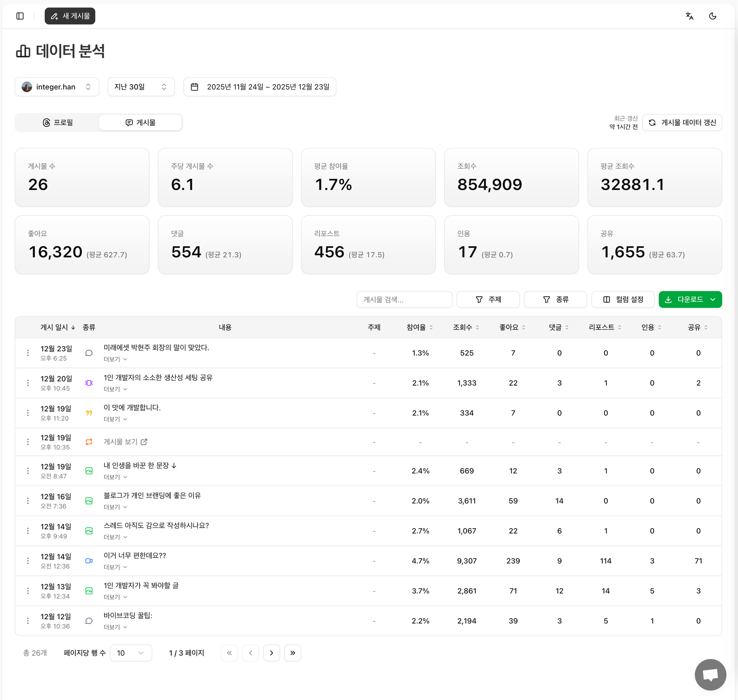738x700 pixels.
Task: Jump to last page button
Action: coord(293,653)
